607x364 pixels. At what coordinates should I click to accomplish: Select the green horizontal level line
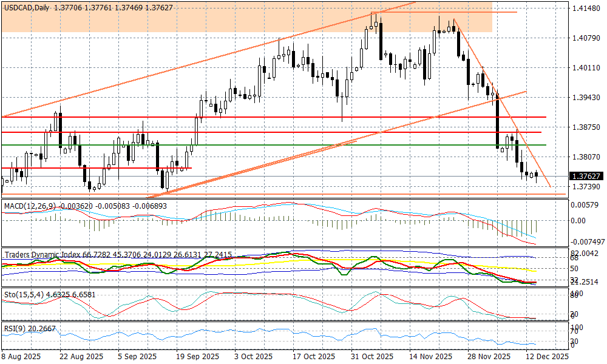coord(303,145)
